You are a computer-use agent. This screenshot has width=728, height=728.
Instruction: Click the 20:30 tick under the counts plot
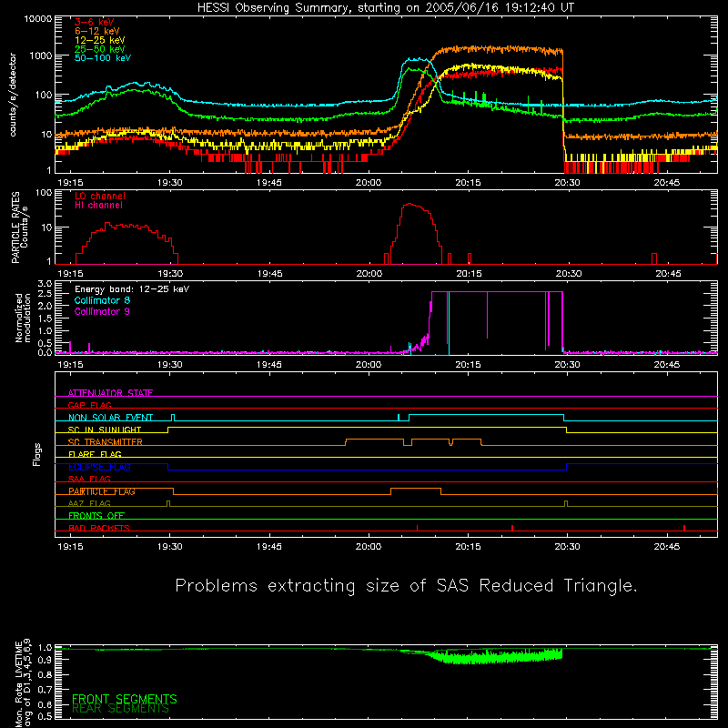pyautogui.click(x=567, y=183)
